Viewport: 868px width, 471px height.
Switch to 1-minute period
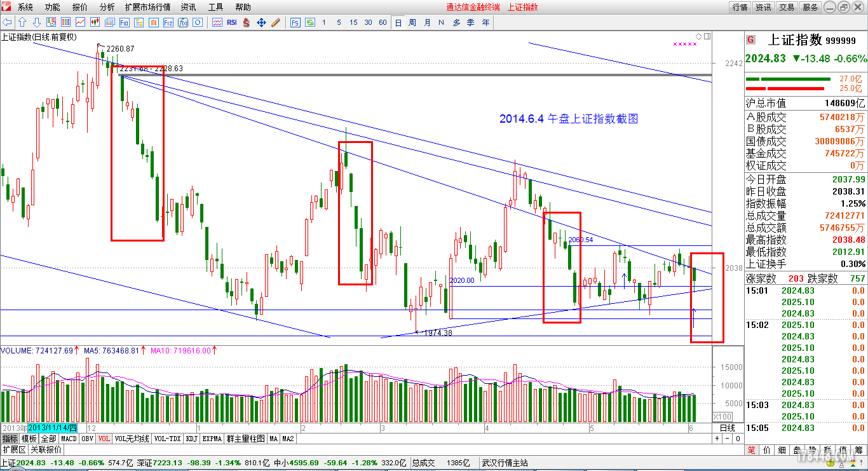324,22
